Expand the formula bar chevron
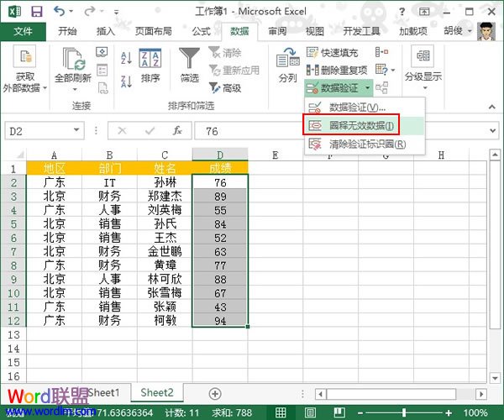Image resolution: width=504 pixels, height=420 pixels. point(492,130)
